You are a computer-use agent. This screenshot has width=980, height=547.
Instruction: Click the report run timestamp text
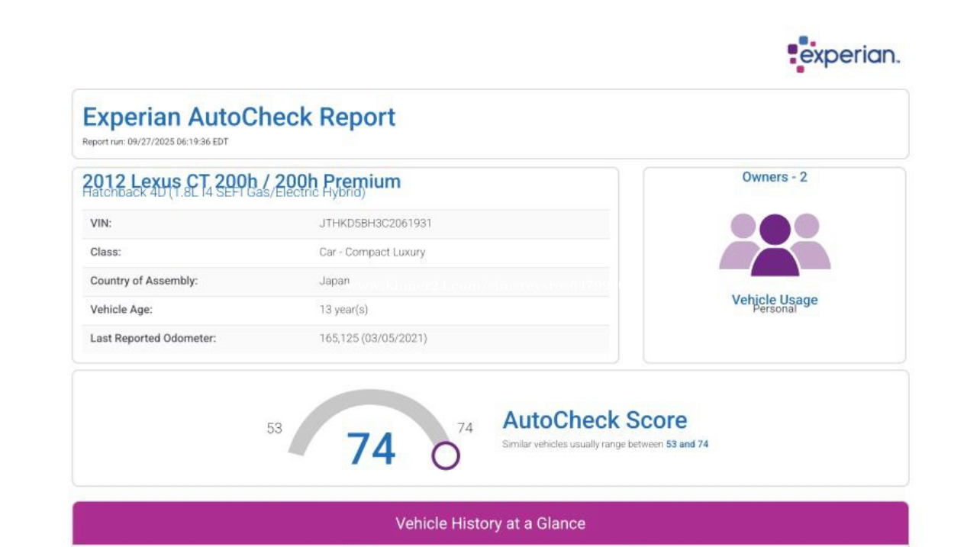[x=155, y=142]
